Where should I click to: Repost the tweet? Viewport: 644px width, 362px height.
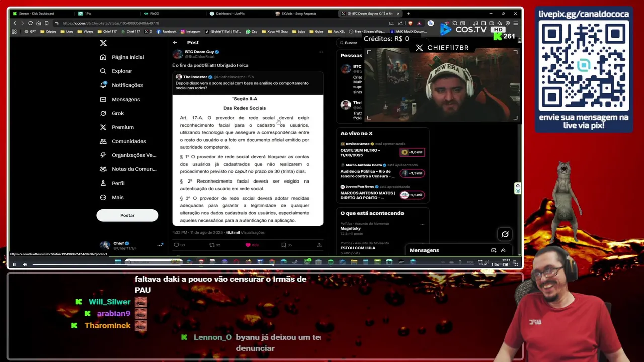(x=212, y=245)
